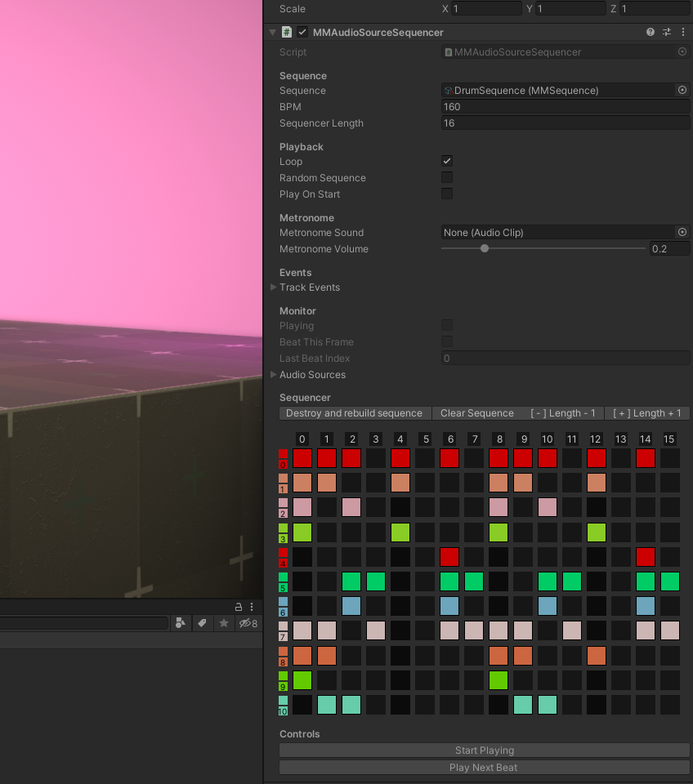Click the Scale Y value field
Image resolution: width=693 pixels, height=784 pixels.
coord(570,8)
